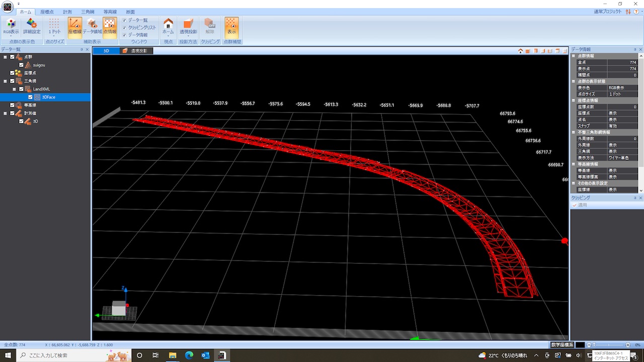
Task: Switch to the 等高線 ribbon tab
Action: pos(110,12)
